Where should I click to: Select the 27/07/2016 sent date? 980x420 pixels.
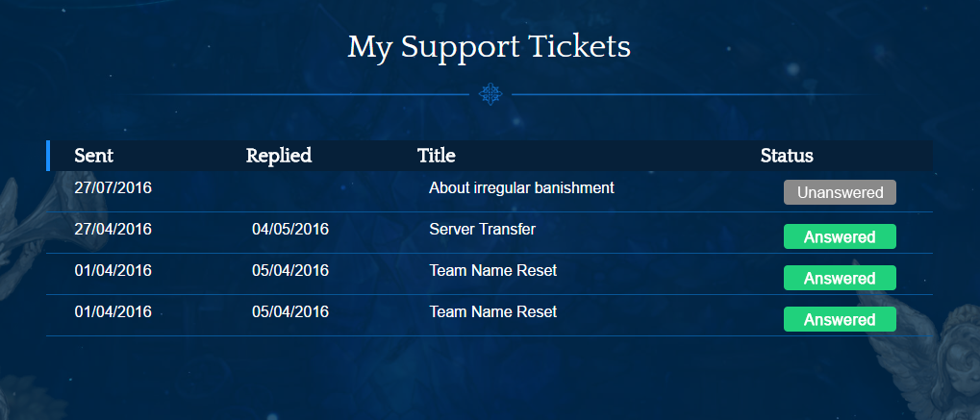113,187
